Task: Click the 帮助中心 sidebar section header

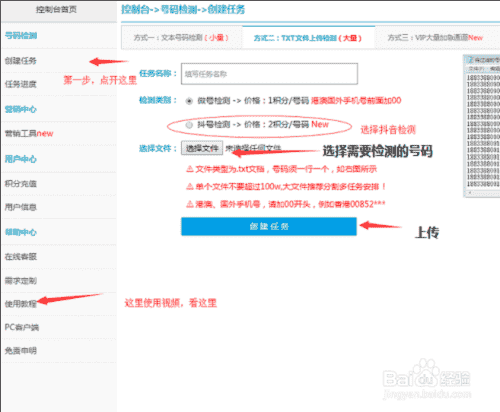Action: 21,232
